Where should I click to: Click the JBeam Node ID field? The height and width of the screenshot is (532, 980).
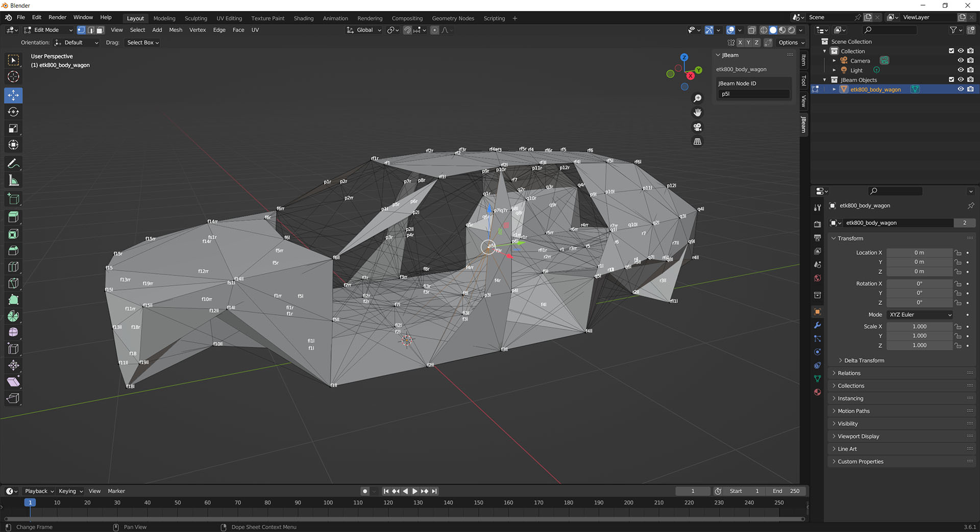click(754, 94)
